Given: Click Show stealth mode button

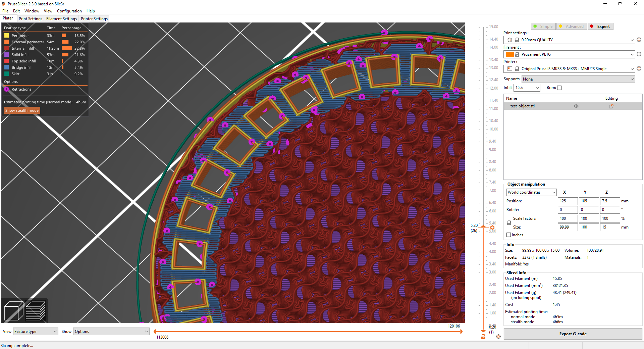Looking at the screenshot, I should point(22,110).
